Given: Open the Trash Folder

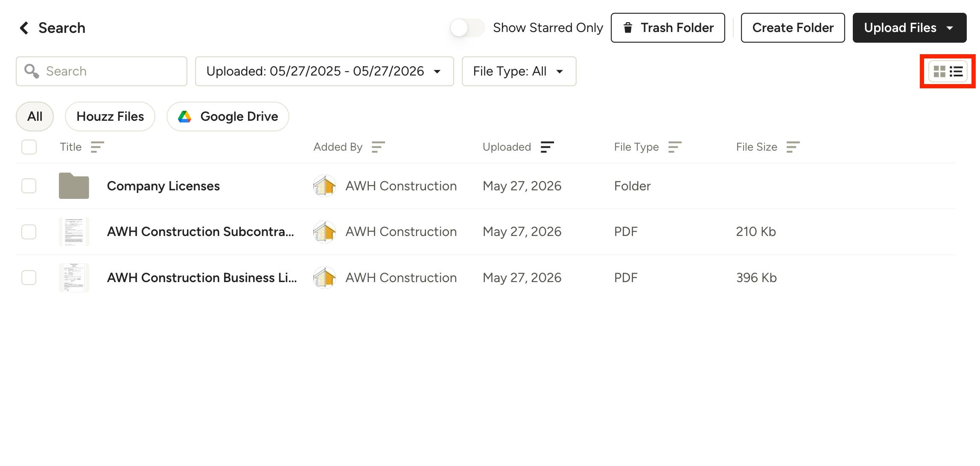Looking at the screenshot, I should [x=668, y=28].
